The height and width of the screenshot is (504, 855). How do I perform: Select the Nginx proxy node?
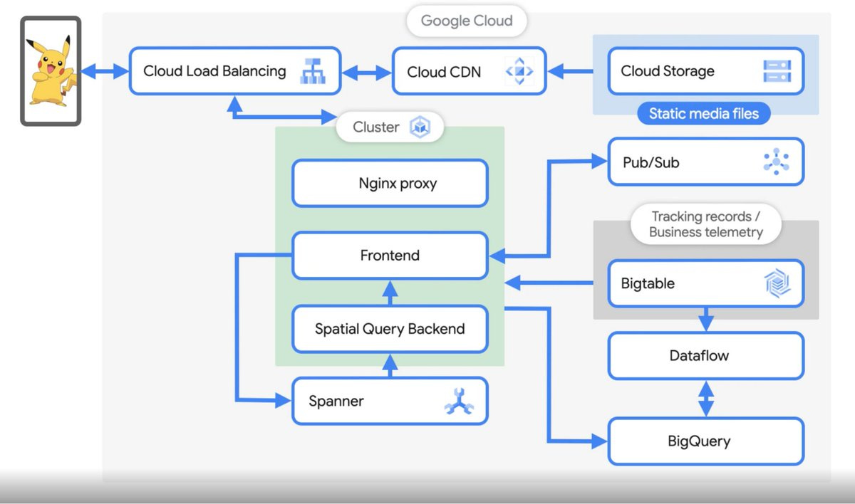(389, 183)
